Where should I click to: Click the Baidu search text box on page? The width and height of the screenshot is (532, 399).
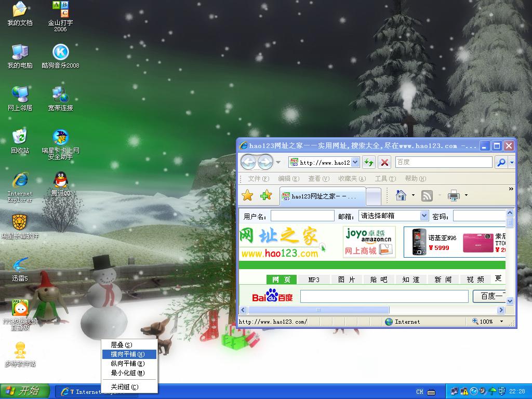point(384,296)
